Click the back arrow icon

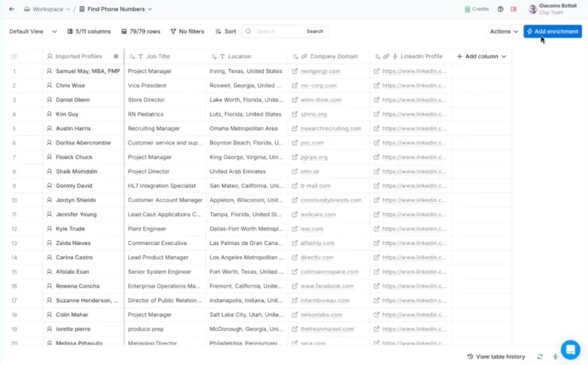tap(12, 9)
